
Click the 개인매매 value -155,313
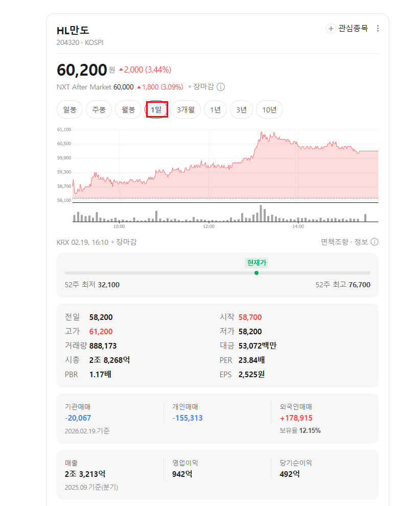(x=188, y=418)
